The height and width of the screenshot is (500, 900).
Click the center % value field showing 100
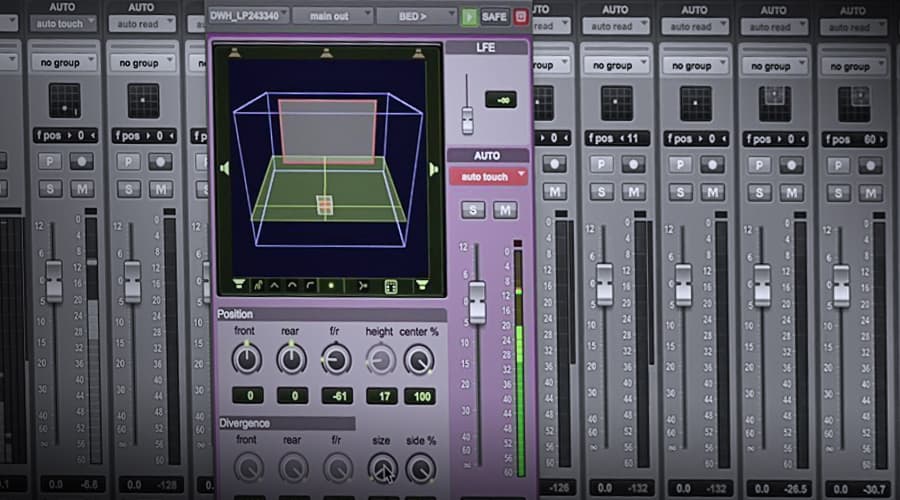(x=421, y=396)
